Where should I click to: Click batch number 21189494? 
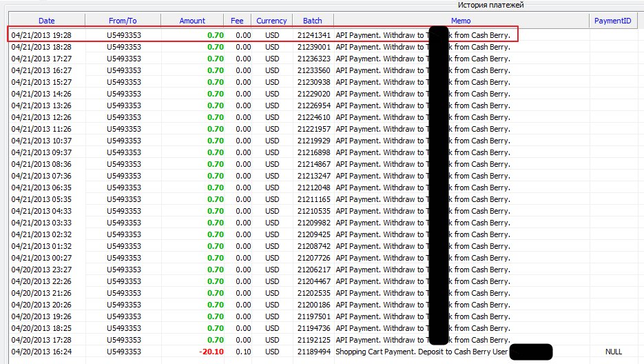[314, 352]
